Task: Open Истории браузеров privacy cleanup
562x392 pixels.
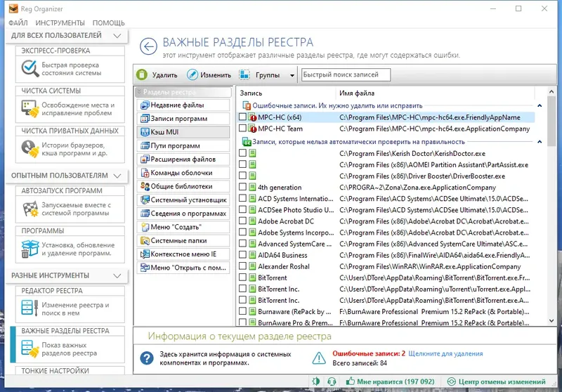Action: coord(70,149)
